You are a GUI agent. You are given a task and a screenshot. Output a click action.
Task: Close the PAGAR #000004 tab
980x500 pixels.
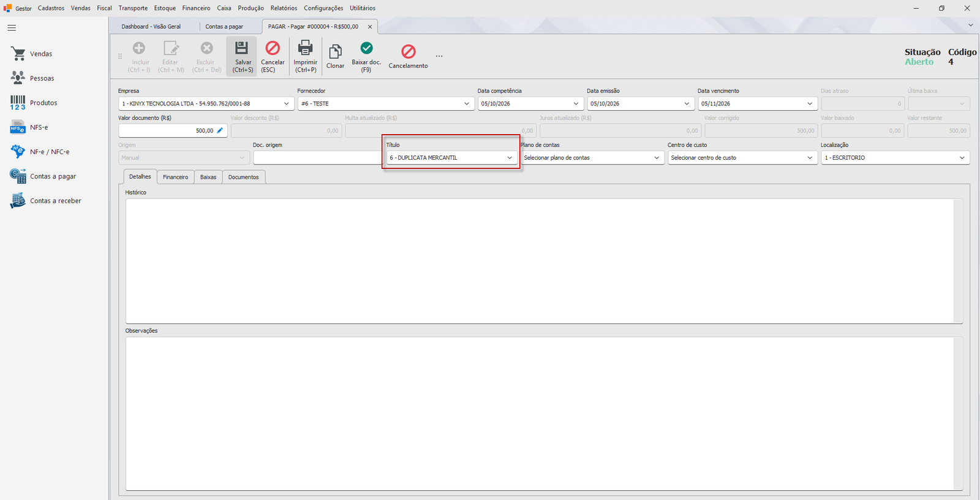point(370,27)
